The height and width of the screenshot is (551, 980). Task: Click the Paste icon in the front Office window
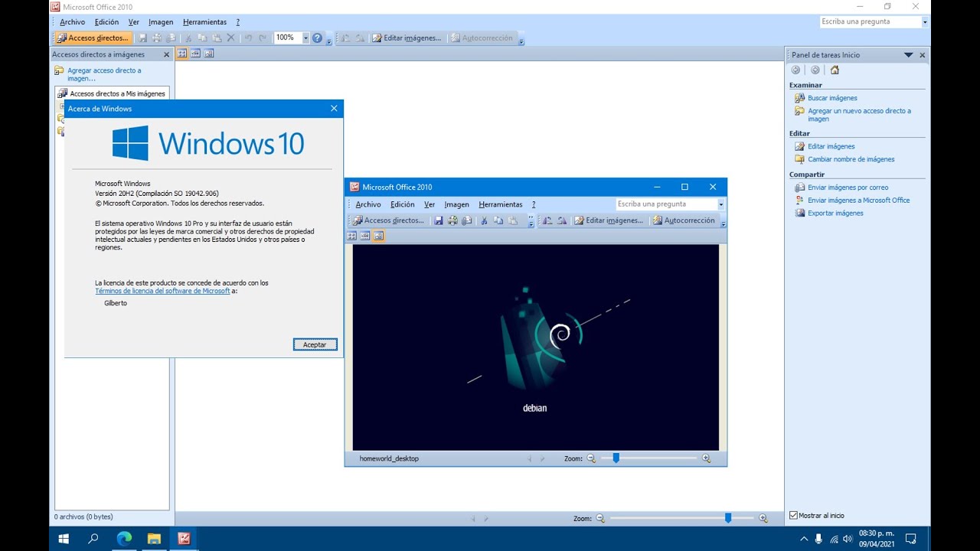tap(513, 220)
